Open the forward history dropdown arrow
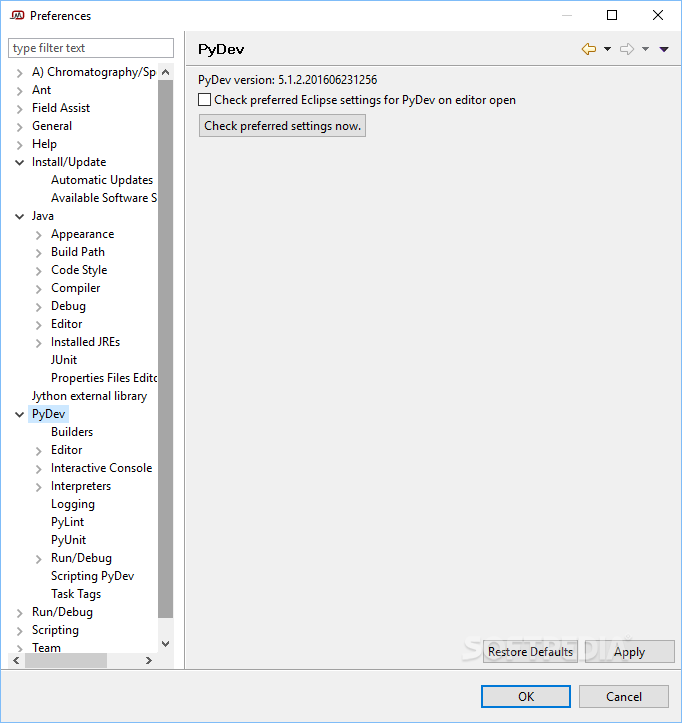 pos(645,49)
